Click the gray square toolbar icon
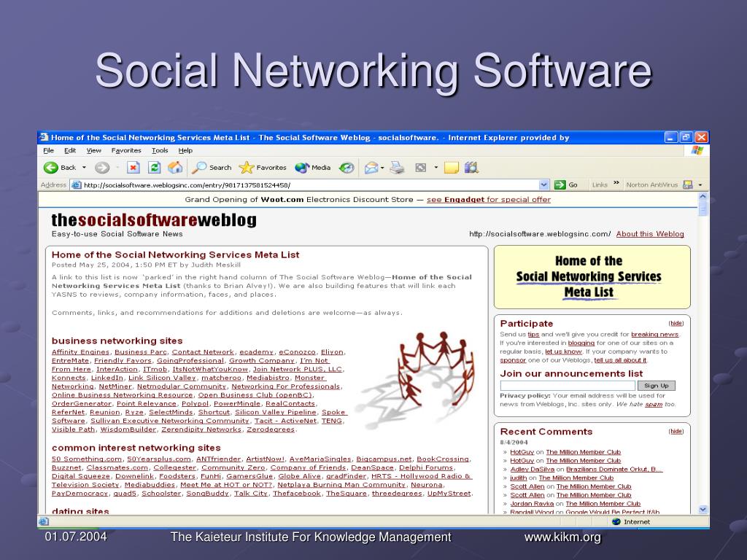This screenshot has height=560, width=747. 420,168
